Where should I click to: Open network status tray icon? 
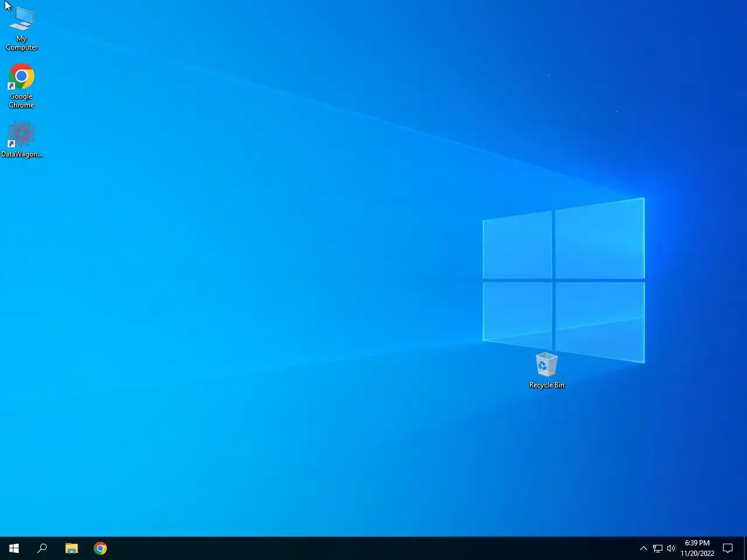coord(658,548)
